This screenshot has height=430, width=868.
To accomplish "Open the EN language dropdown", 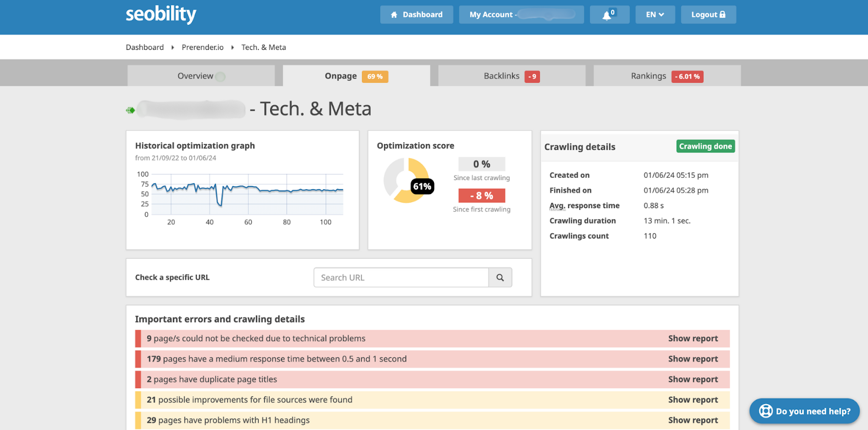I will click(655, 15).
